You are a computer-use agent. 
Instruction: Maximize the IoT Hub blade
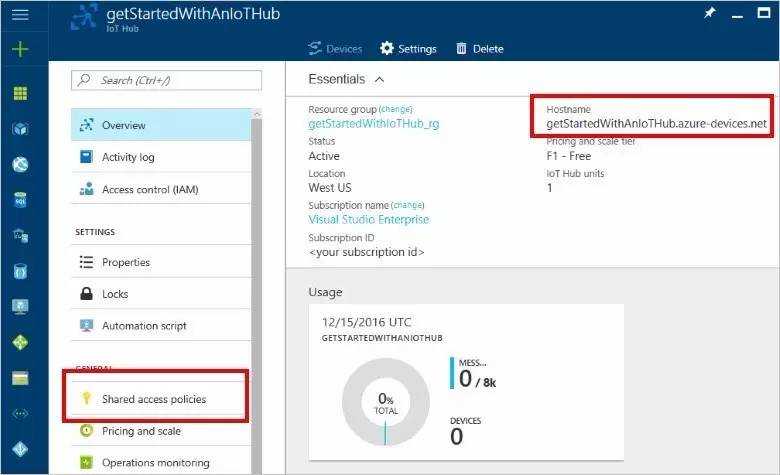(764, 13)
